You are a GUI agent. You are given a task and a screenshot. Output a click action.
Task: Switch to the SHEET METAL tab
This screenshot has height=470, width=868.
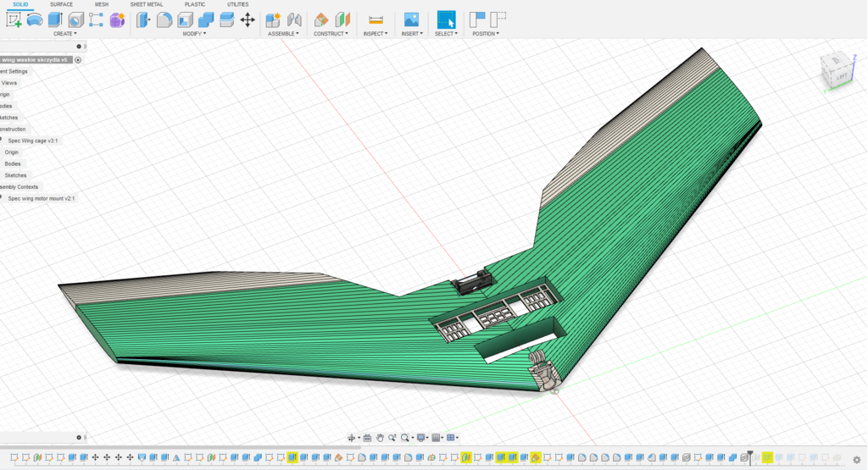[x=147, y=4]
